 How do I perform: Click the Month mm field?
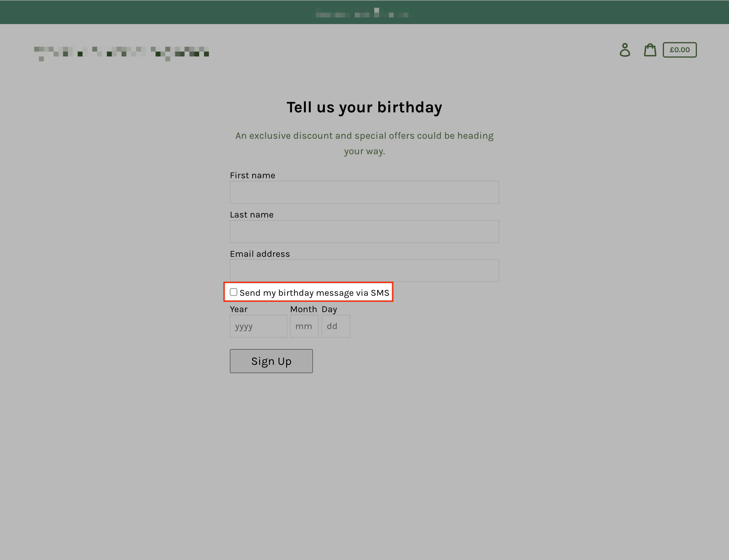(x=304, y=326)
